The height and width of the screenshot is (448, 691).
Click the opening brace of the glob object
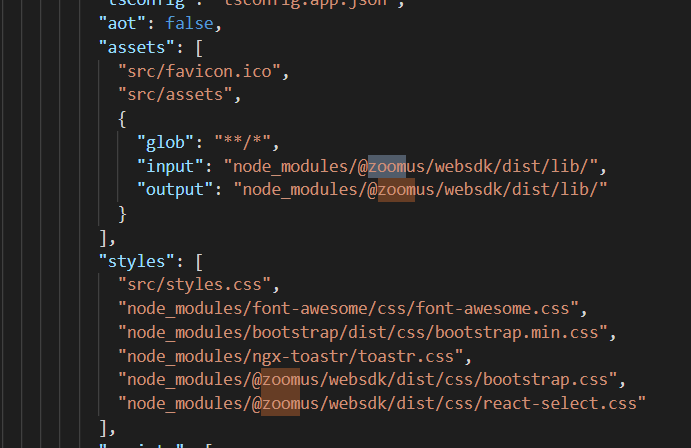pyautogui.click(x=122, y=118)
